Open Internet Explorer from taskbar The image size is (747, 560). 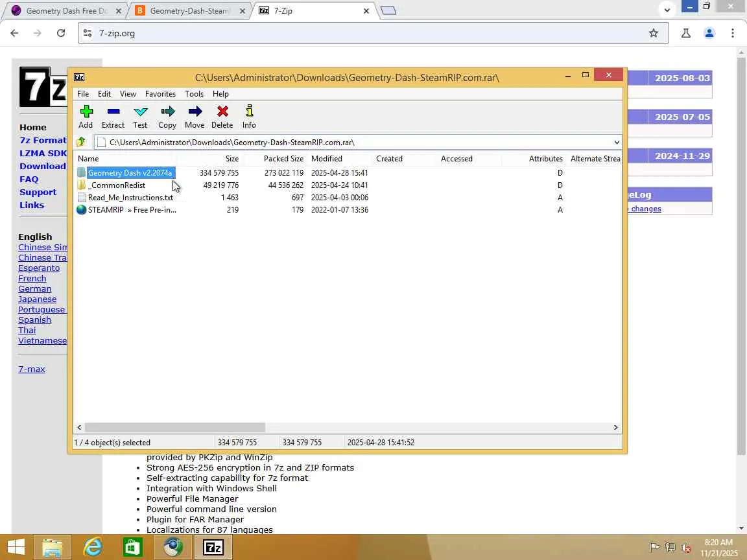click(93, 547)
